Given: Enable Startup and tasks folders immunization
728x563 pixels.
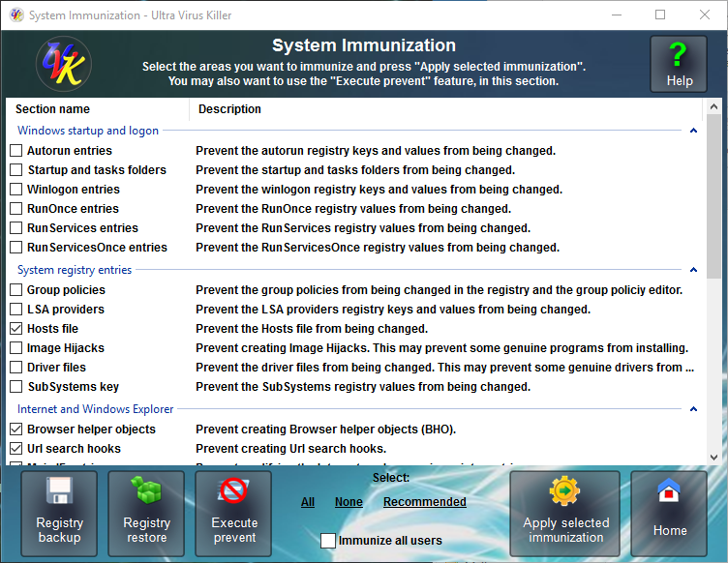Looking at the screenshot, I should point(16,169).
